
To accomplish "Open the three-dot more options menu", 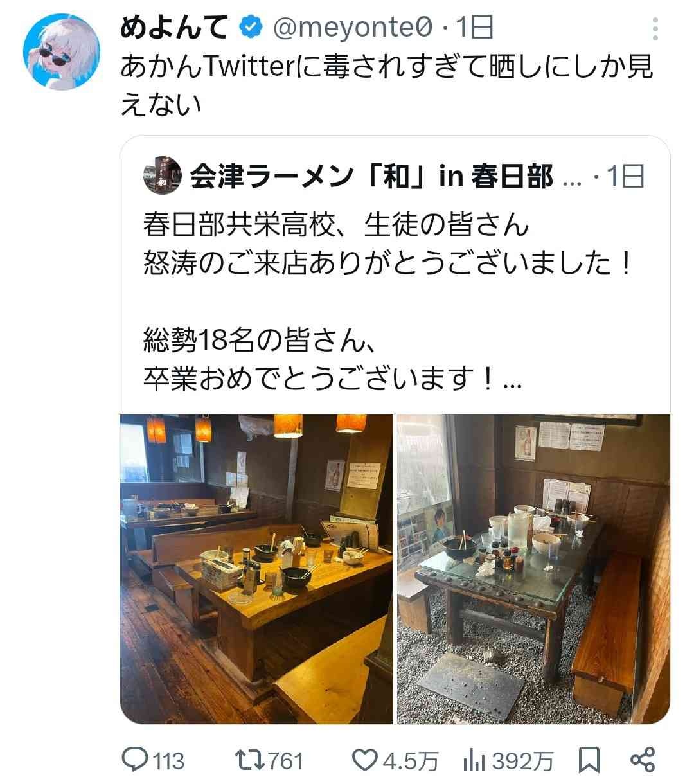I will pos(655,29).
